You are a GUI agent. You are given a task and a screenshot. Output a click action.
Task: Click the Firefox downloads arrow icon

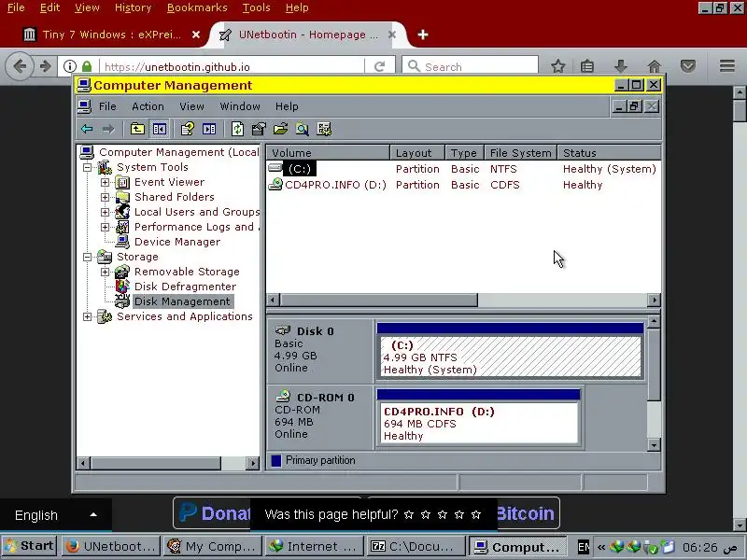(x=621, y=66)
